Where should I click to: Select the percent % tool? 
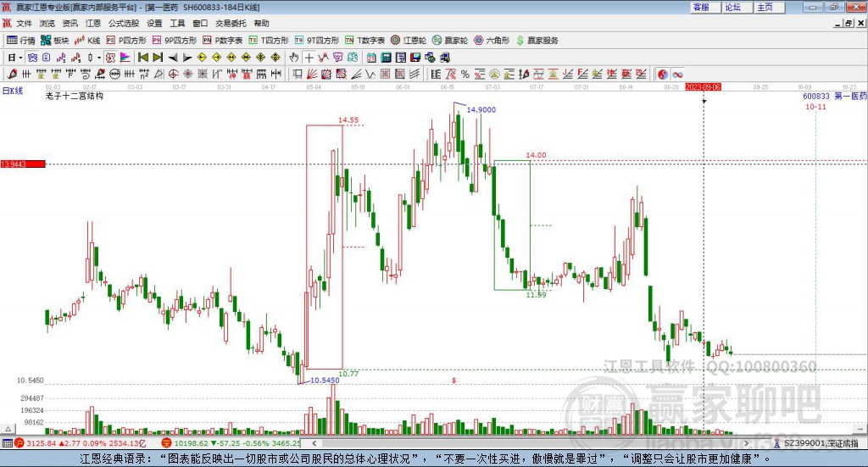(x=465, y=74)
